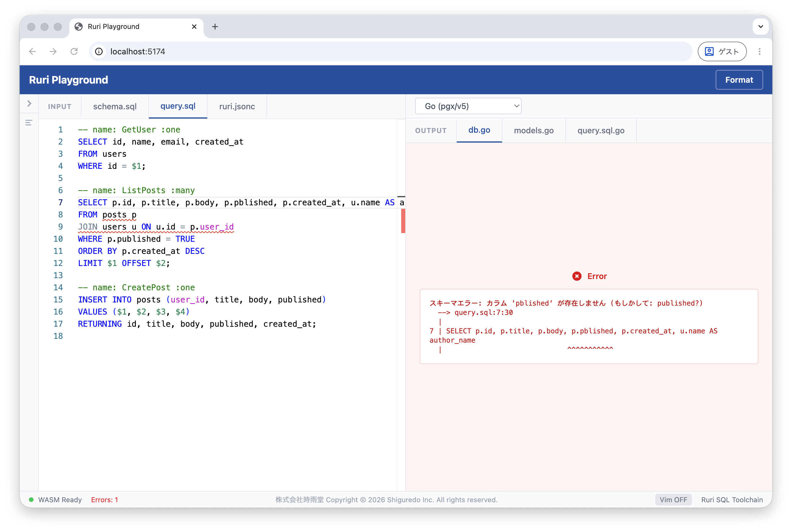Expand the left sidebar chevron
Screen dimensions: 792x532
[29, 104]
